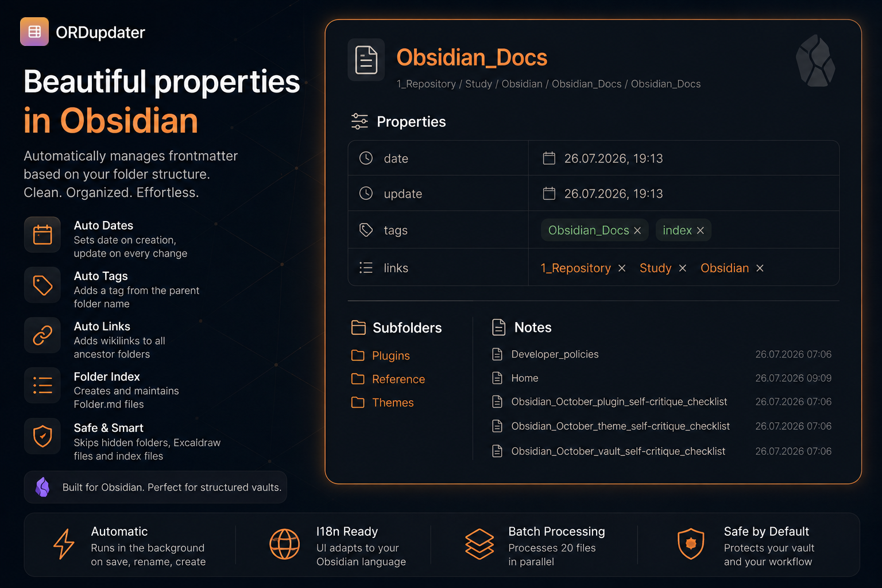Click the Safe by Default shield icon
The height and width of the screenshot is (588, 882).
[691, 544]
